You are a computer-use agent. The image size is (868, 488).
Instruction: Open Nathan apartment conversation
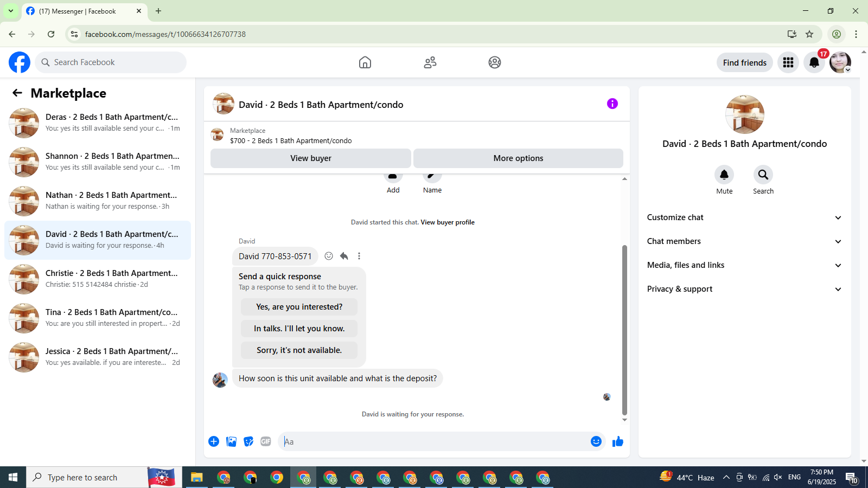pos(98,201)
